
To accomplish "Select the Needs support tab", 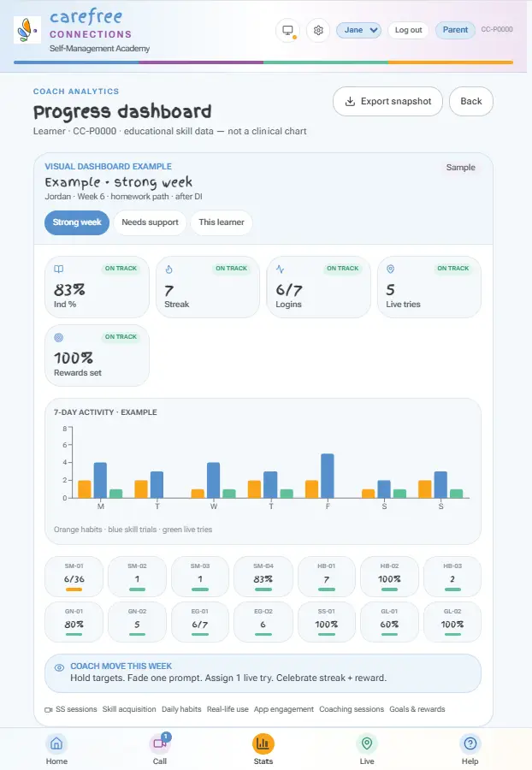I will pyautogui.click(x=151, y=222).
